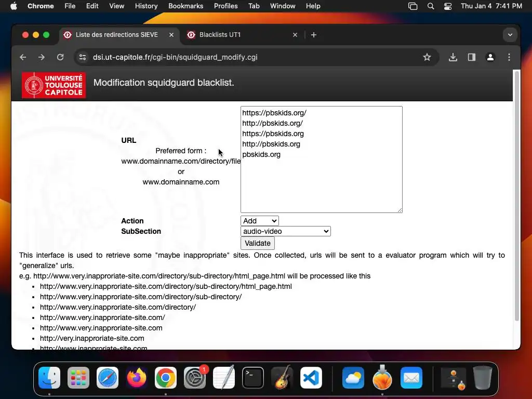
Task: Open the Profiles menu
Action: 225,6
